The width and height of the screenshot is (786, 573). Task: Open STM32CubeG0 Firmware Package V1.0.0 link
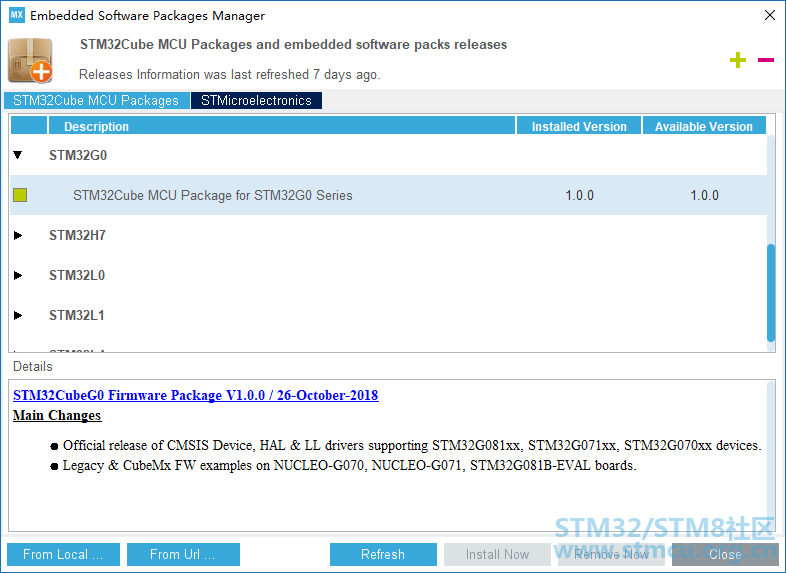point(195,395)
